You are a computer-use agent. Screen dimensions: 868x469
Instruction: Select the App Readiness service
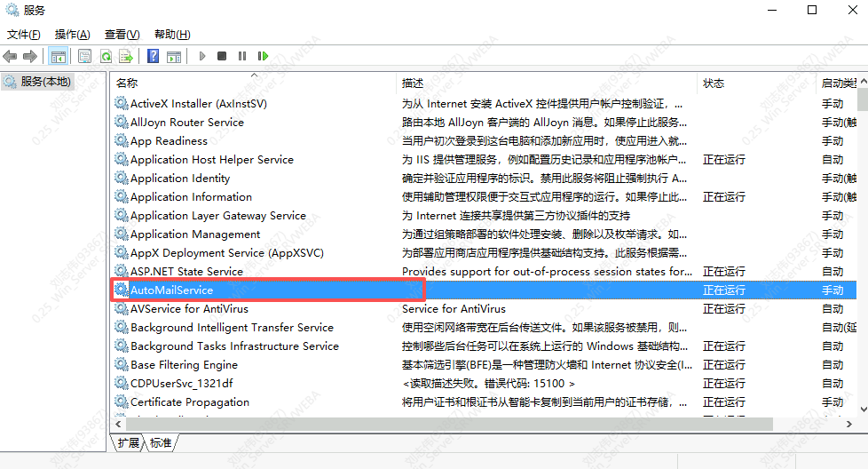169,140
